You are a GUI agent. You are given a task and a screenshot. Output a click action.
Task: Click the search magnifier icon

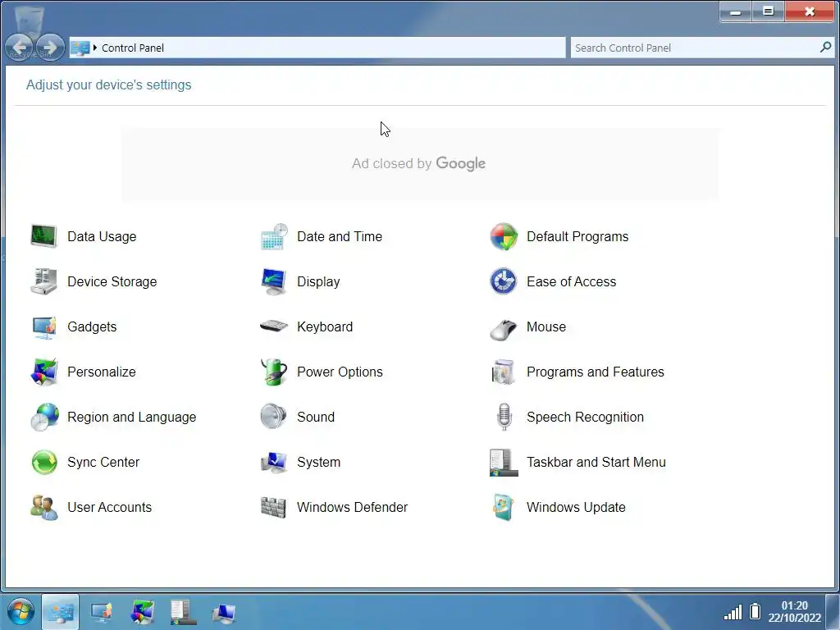tap(825, 47)
